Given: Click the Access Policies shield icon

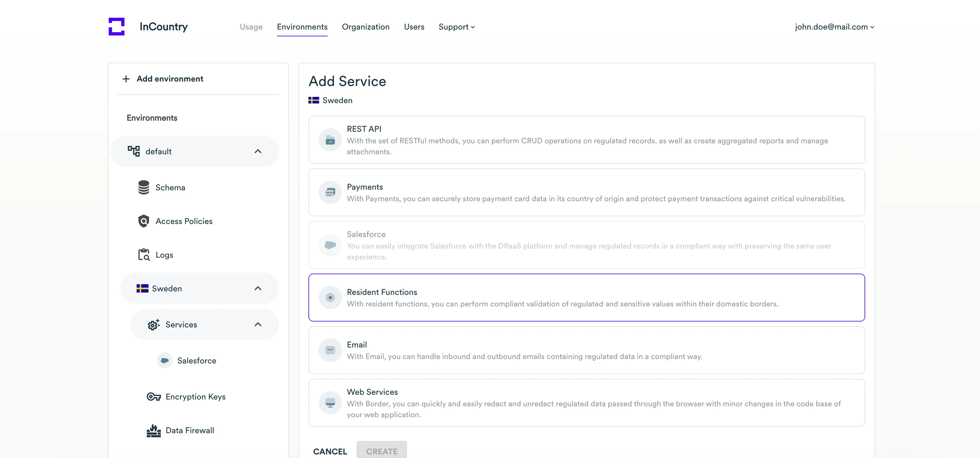Looking at the screenshot, I should [143, 221].
